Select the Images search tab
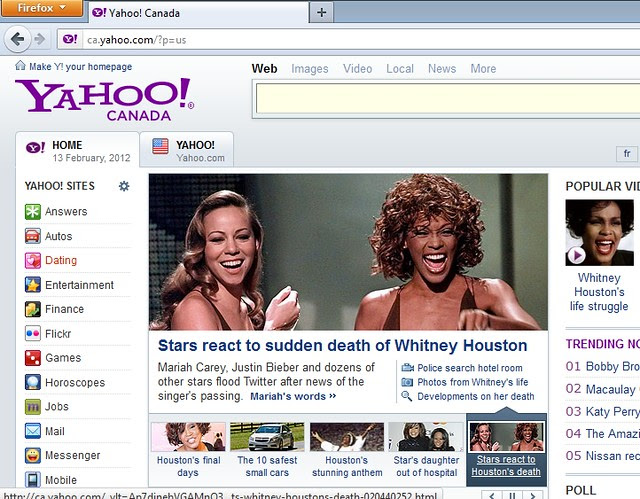The width and height of the screenshot is (640, 499). point(310,69)
